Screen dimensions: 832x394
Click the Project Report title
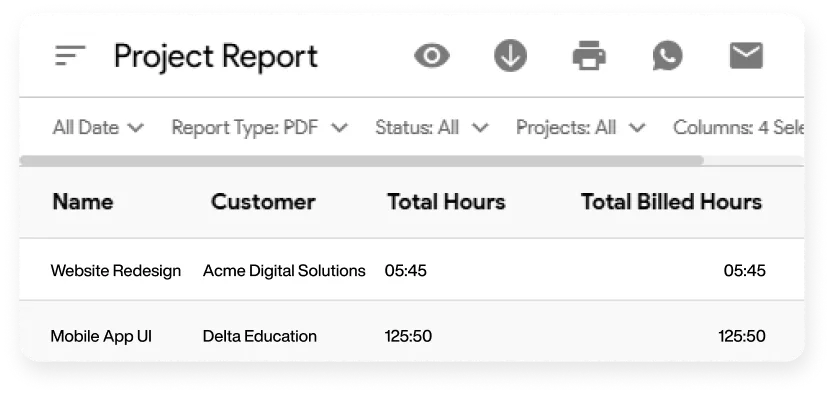pyautogui.click(x=215, y=57)
